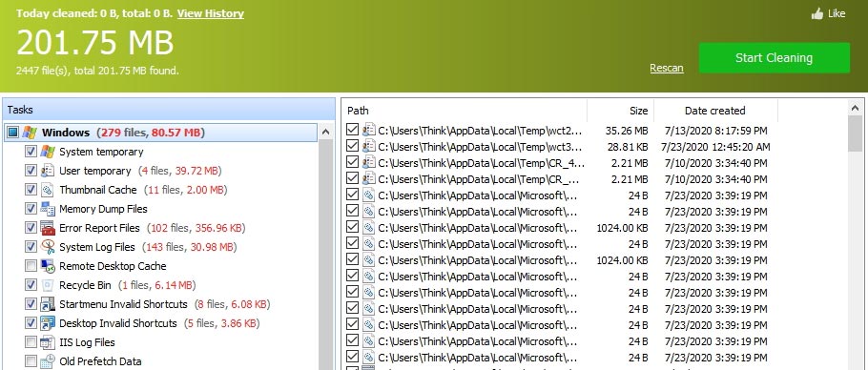Open the View History link
Screen dimensions: 868x370
click(x=211, y=13)
